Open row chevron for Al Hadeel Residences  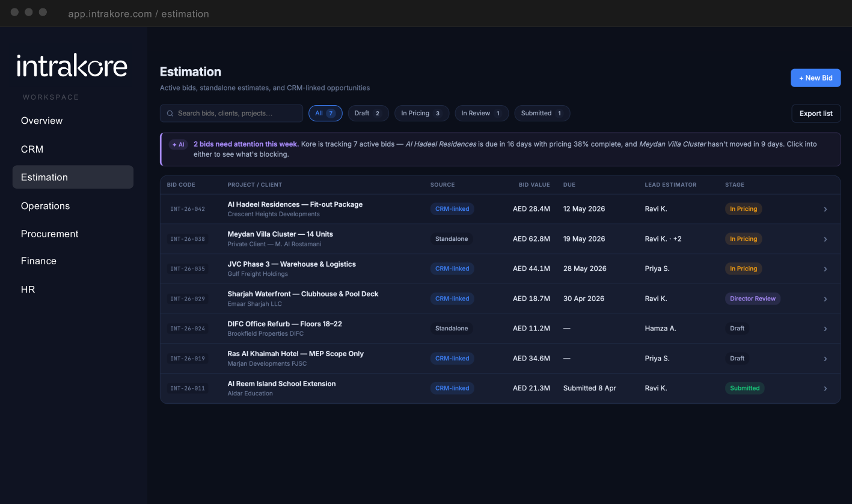tap(825, 209)
